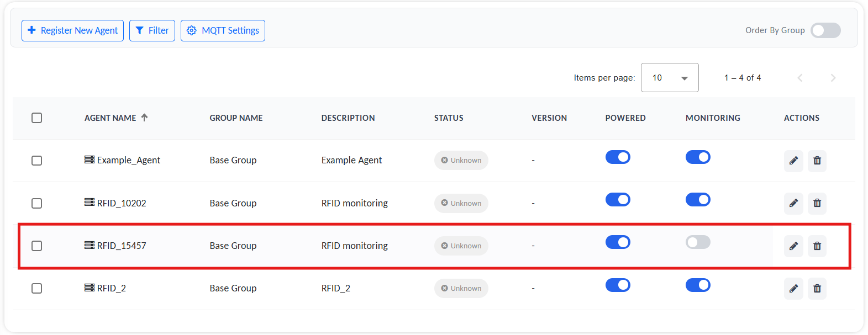The width and height of the screenshot is (868, 335).
Task: Edit the RFID_15457 agent row
Action: pyautogui.click(x=793, y=246)
